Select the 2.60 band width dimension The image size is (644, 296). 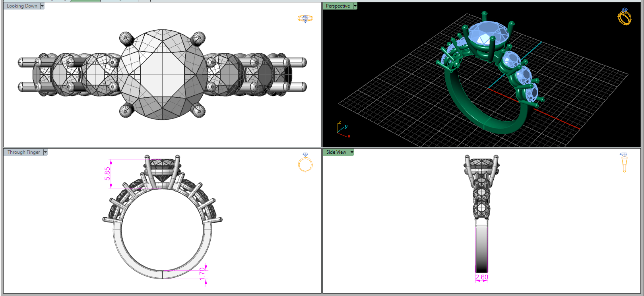click(481, 277)
